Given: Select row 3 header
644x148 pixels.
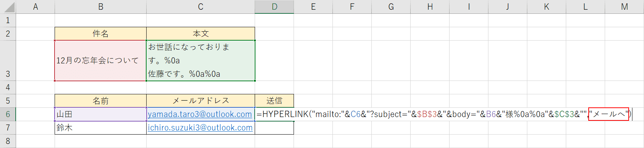Looking at the screenshot, I should click(8, 60).
